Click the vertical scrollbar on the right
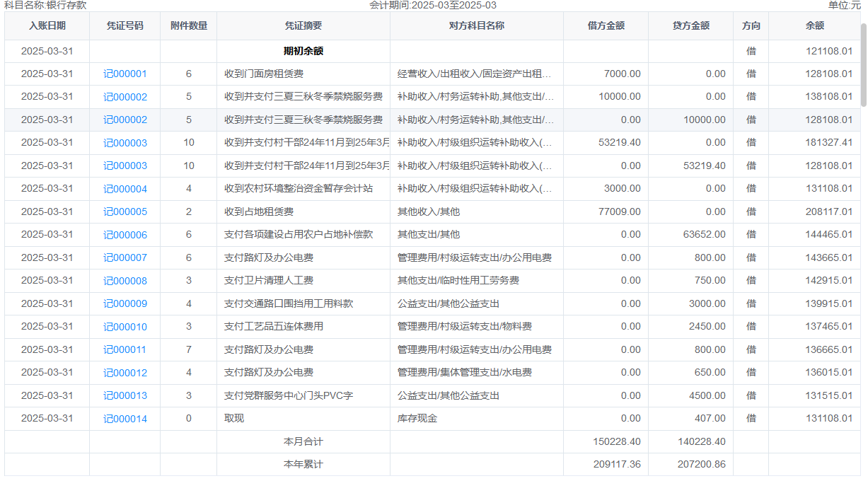 (863, 65)
